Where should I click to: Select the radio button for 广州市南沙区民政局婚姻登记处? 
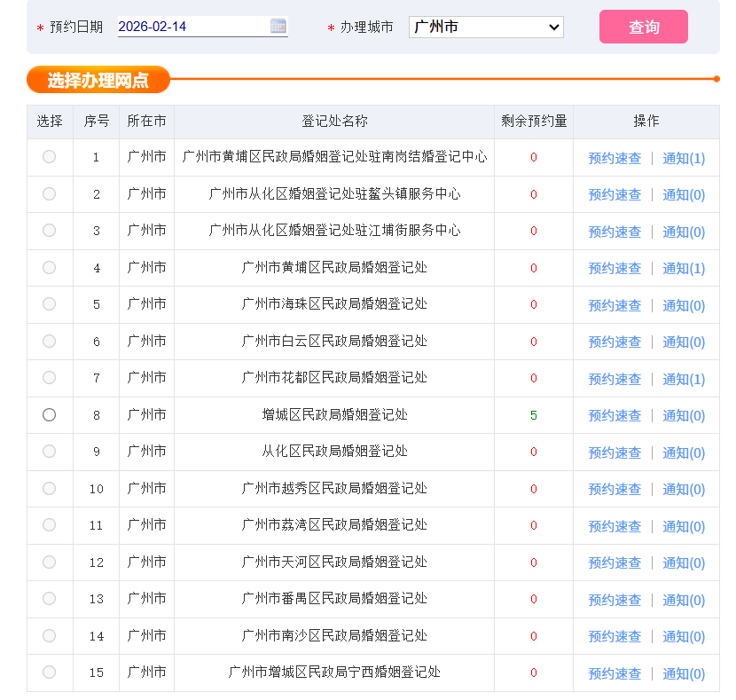[49, 636]
